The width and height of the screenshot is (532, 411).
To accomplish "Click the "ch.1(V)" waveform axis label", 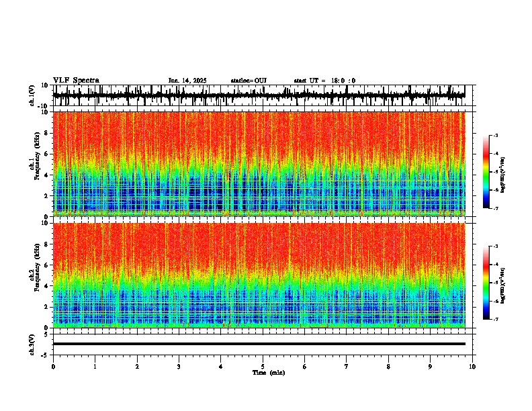I will coord(32,95).
